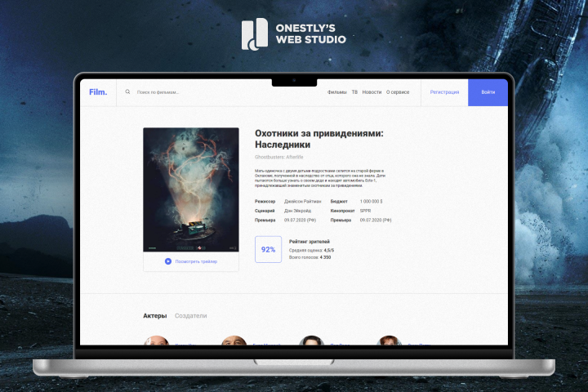Click the title Охотники за привидениями: Наследники
Image resolution: width=588 pixels, height=392 pixels.
319,139
